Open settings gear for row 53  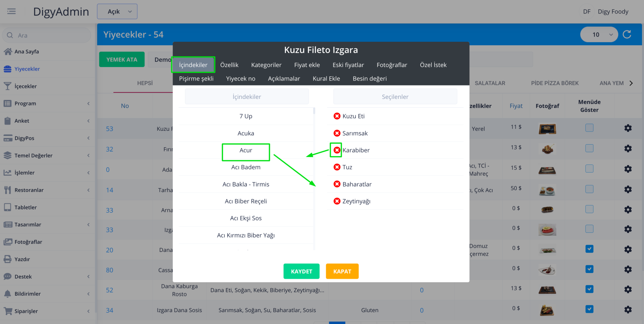click(628, 128)
